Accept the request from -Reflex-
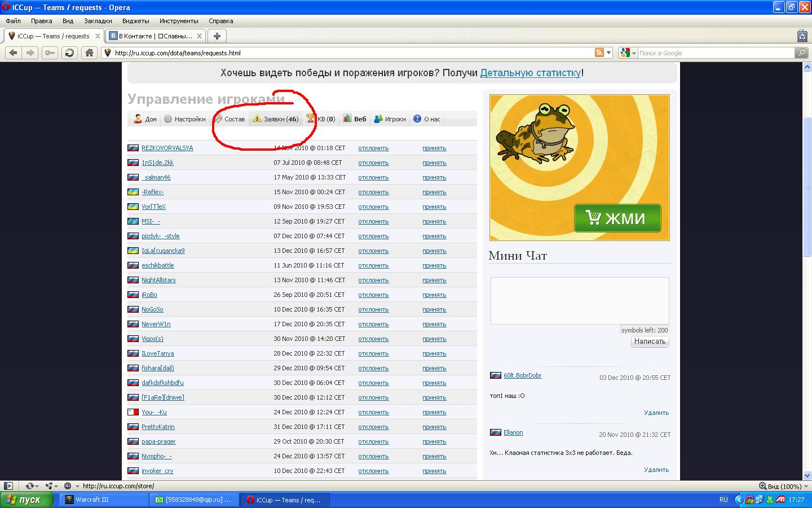This screenshot has width=812, height=508. [x=434, y=192]
